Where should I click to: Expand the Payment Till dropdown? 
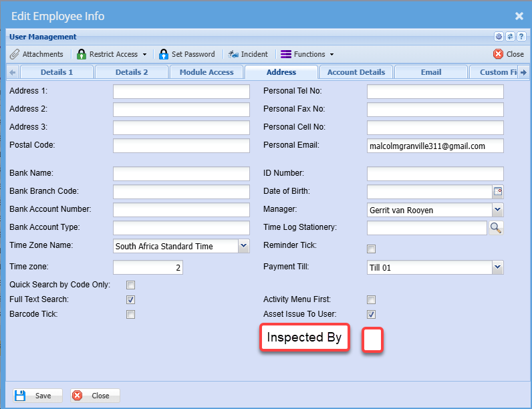click(x=497, y=267)
